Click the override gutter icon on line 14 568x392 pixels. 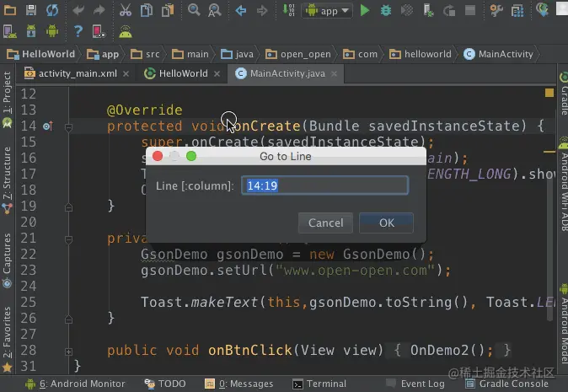coord(48,126)
